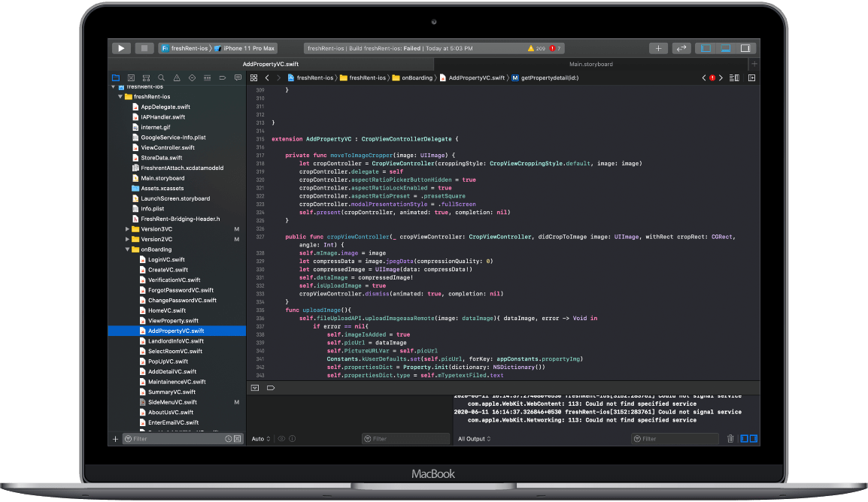Open the Issue navigator warning icon
868x502 pixels.
coord(176,77)
